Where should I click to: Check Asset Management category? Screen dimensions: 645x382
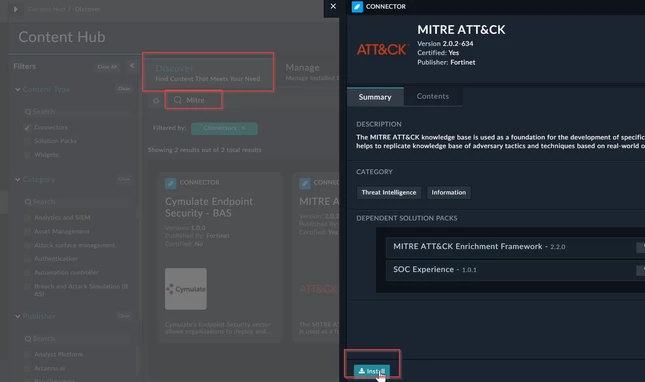click(27, 232)
